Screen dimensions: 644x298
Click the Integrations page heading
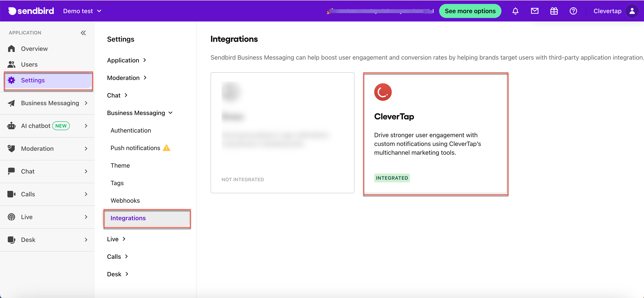(234, 39)
